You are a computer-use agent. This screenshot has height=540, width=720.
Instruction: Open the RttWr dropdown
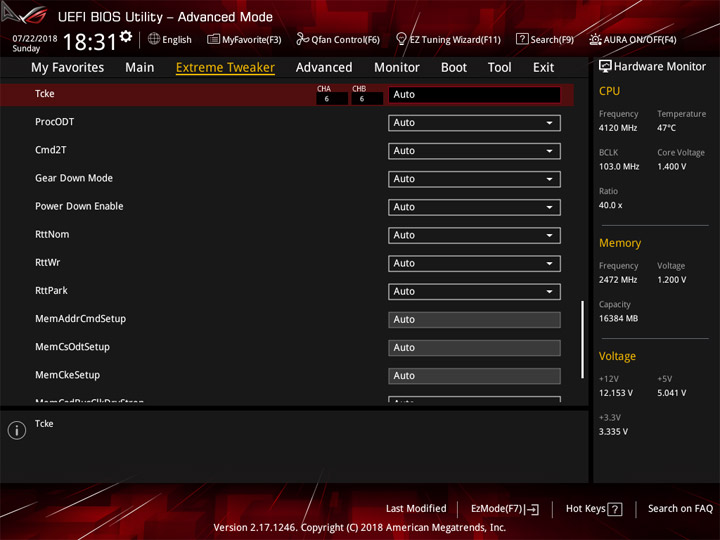click(x=474, y=264)
